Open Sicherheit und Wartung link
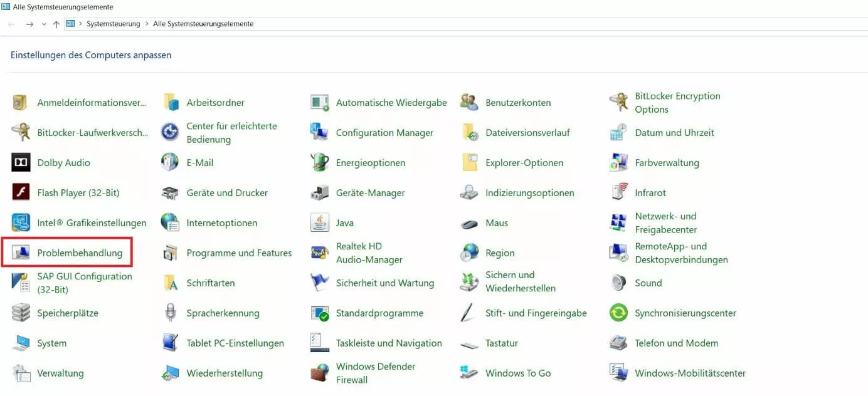Image resolution: width=868 pixels, height=396 pixels. click(x=385, y=283)
